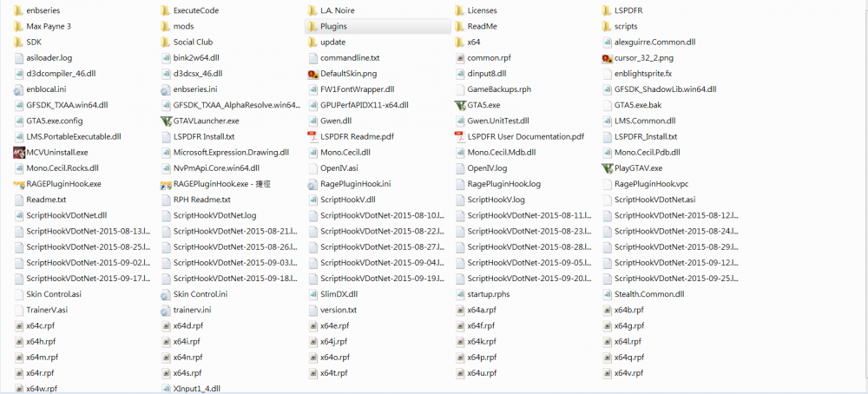The height and width of the screenshot is (394, 868).
Task: Select the x64a.rpf archive icon
Action: pos(459,310)
